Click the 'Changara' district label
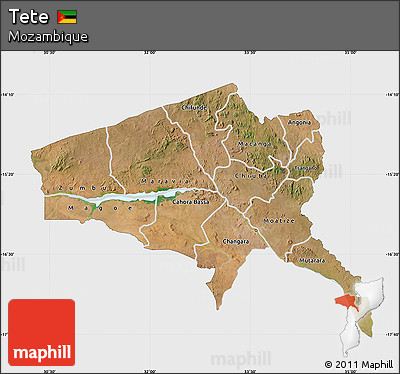Screen dimensions: 400x374 click(x=236, y=241)
